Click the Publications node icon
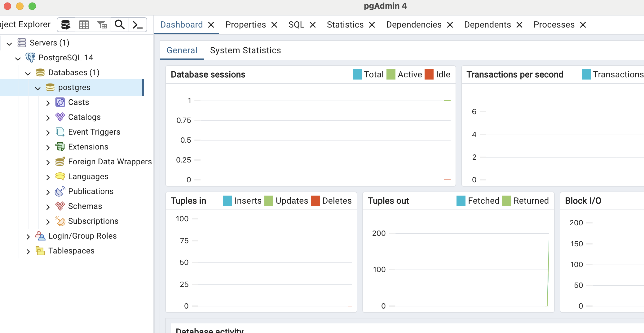This screenshot has height=333, width=644. (60, 191)
